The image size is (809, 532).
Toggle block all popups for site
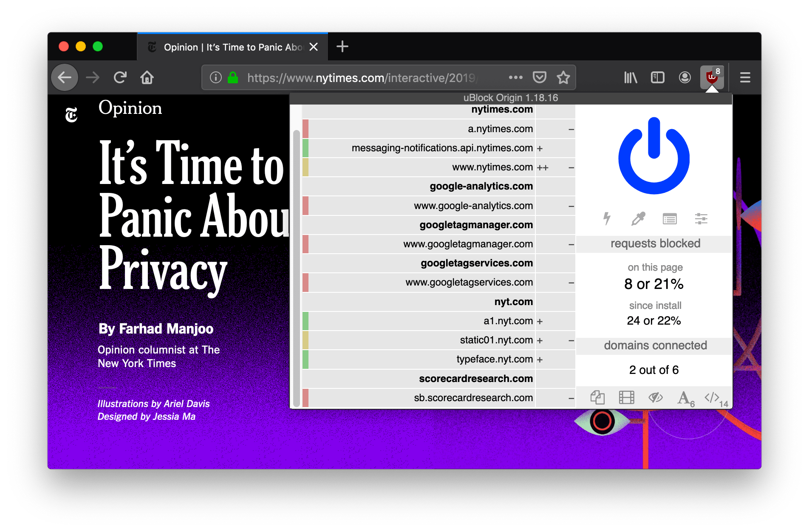(597, 398)
